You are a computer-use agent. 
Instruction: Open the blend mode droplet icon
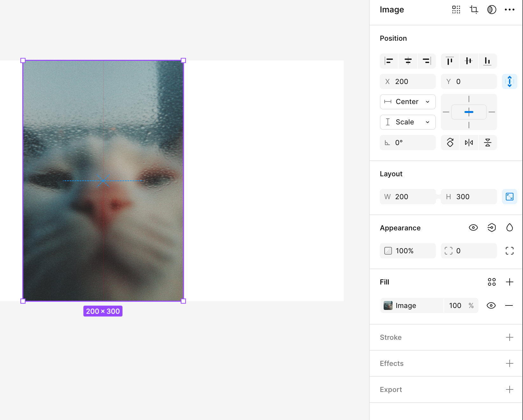(510, 227)
